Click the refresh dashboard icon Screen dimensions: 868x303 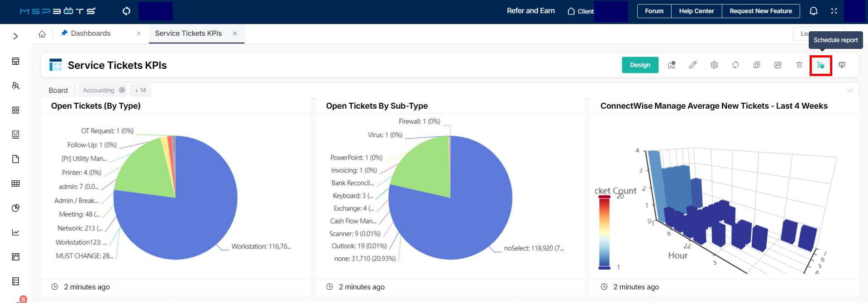coord(735,65)
